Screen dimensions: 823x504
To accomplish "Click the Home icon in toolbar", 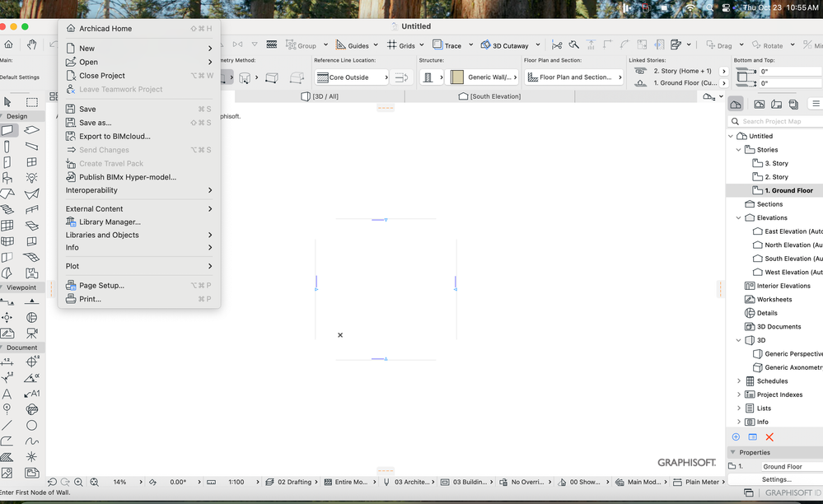I will point(8,44).
